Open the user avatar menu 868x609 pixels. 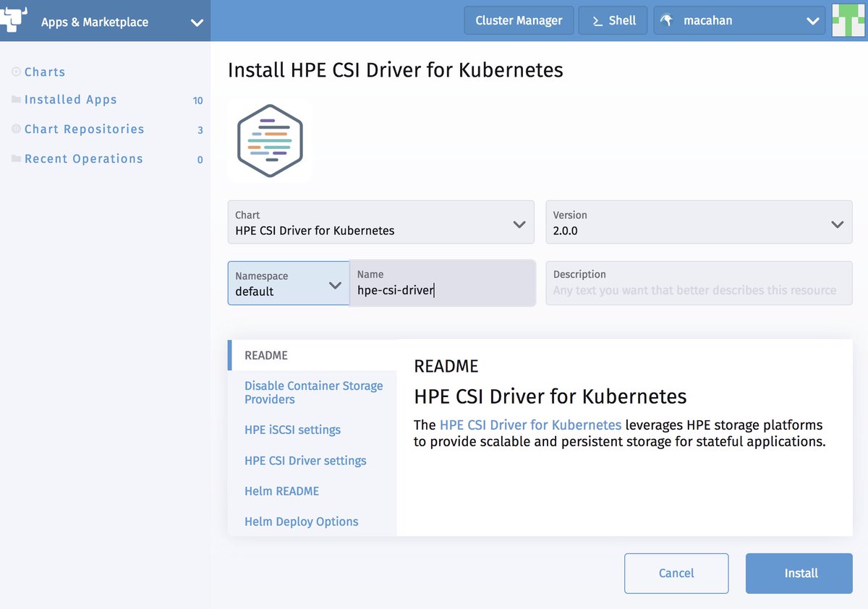tap(849, 20)
